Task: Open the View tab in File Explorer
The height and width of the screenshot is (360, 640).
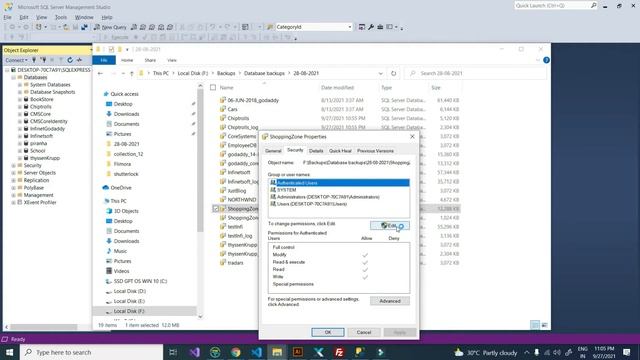Action: (x=172, y=60)
